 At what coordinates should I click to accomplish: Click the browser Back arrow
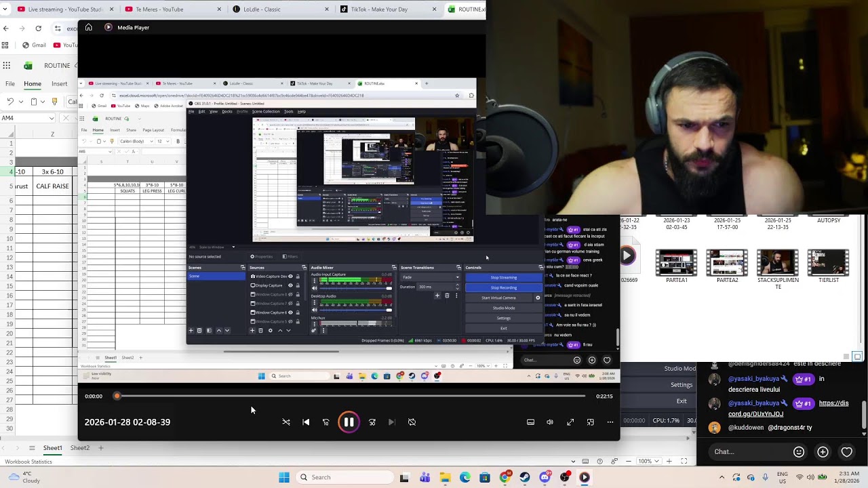click(x=6, y=28)
